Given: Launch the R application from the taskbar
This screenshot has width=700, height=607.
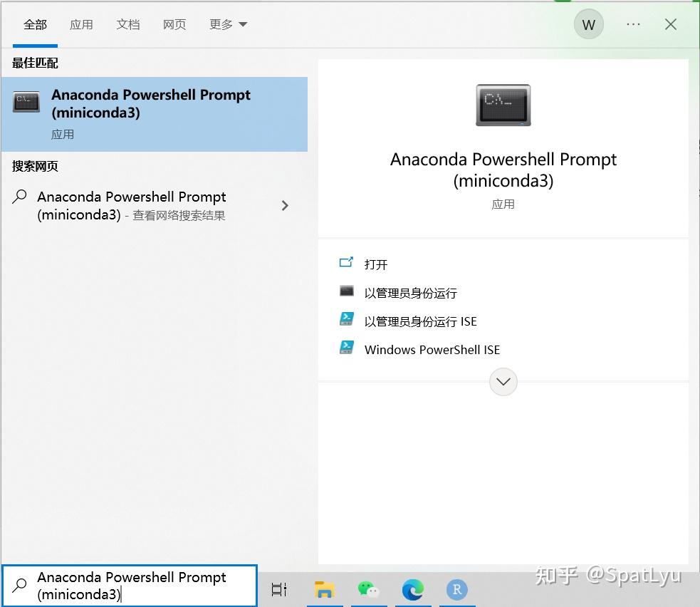Looking at the screenshot, I should tap(456, 589).
